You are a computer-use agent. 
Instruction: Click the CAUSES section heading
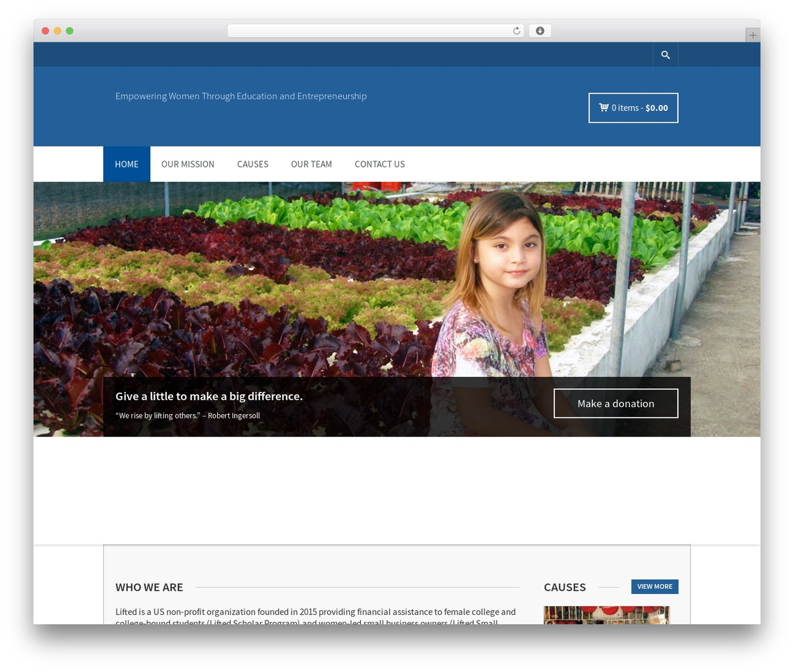pos(564,587)
